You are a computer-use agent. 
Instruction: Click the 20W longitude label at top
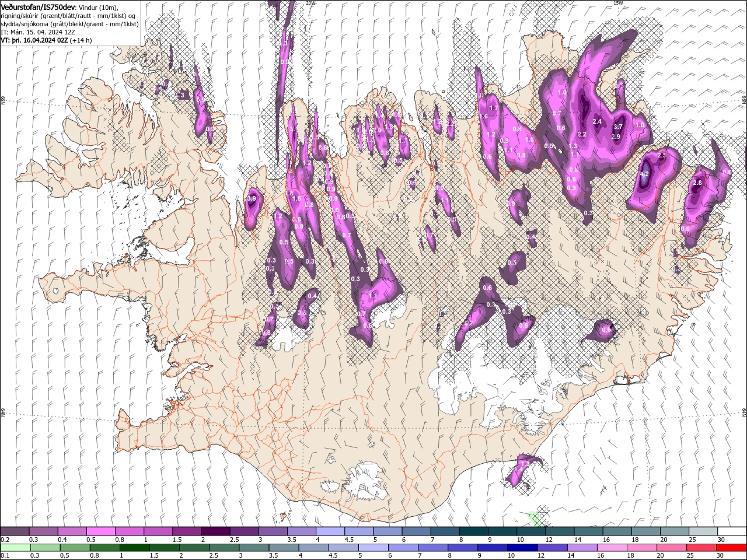pos(310,3)
